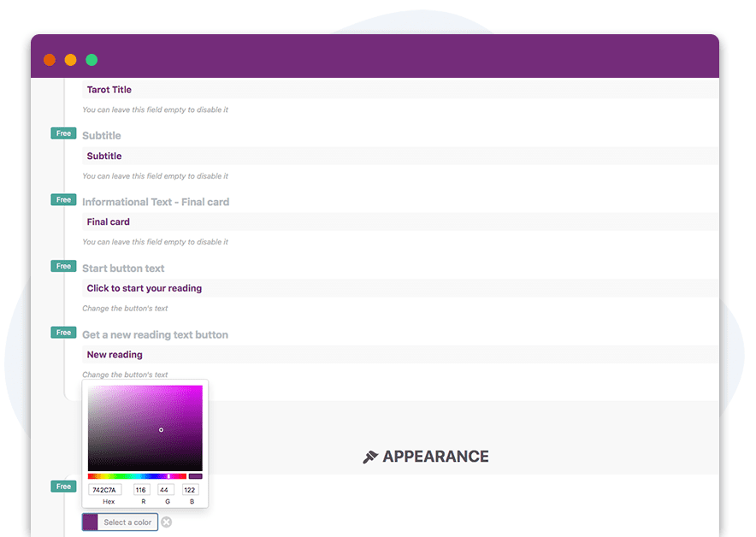Click the purple color swatch beside Select a color
The image size is (756, 537).
(x=90, y=522)
